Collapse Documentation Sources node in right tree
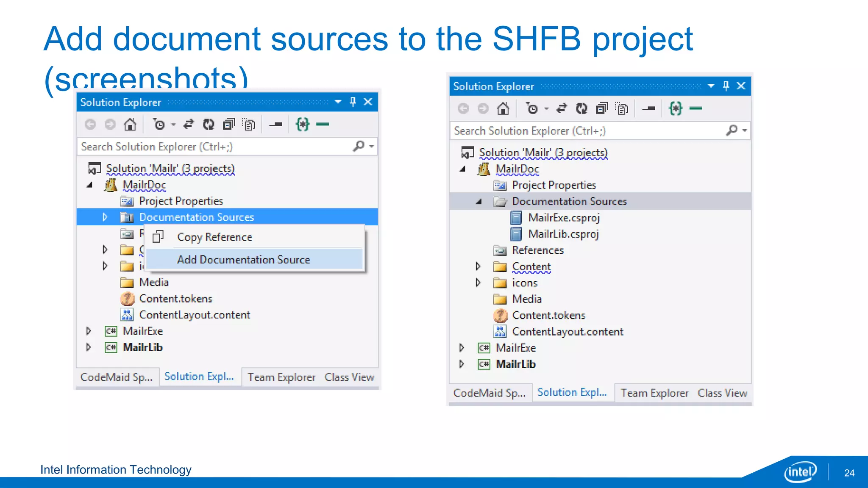Image resolution: width=868 pixels, height=488 pixels. tap(479, 201)
